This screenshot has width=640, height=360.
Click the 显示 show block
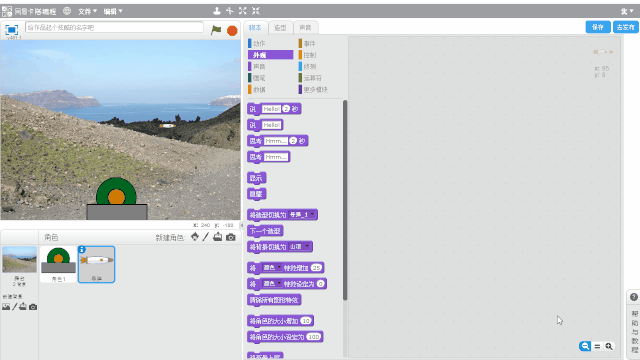pyautogui.click(x=256, y=178)
